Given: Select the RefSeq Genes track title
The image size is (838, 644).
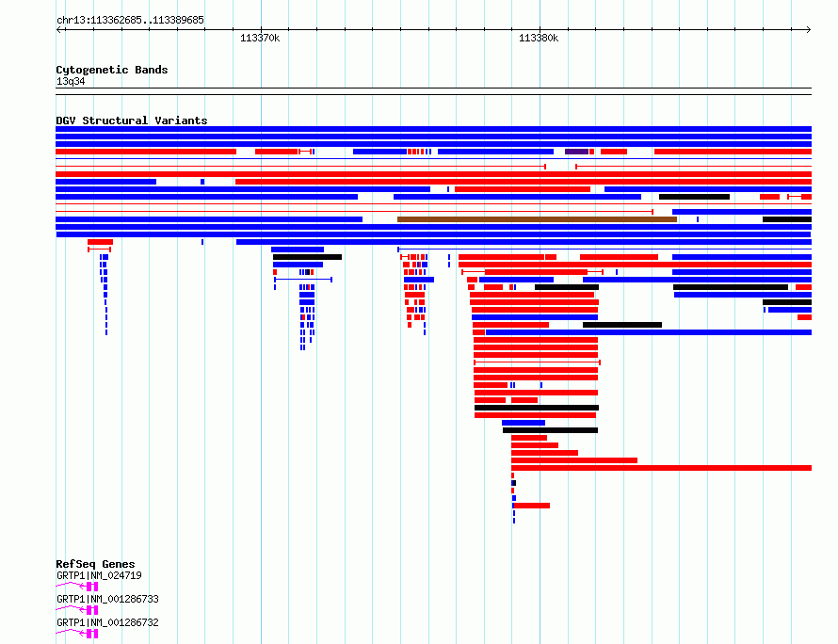Looking at the screenshot, I should tap(95, 564).
